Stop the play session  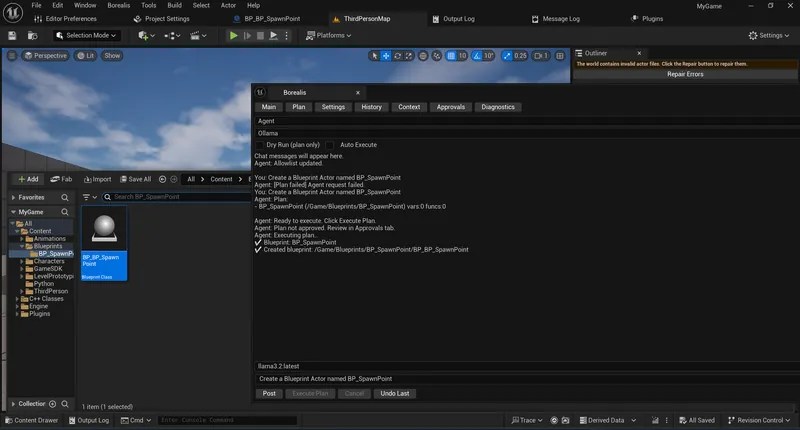click(x=260, y=36)
